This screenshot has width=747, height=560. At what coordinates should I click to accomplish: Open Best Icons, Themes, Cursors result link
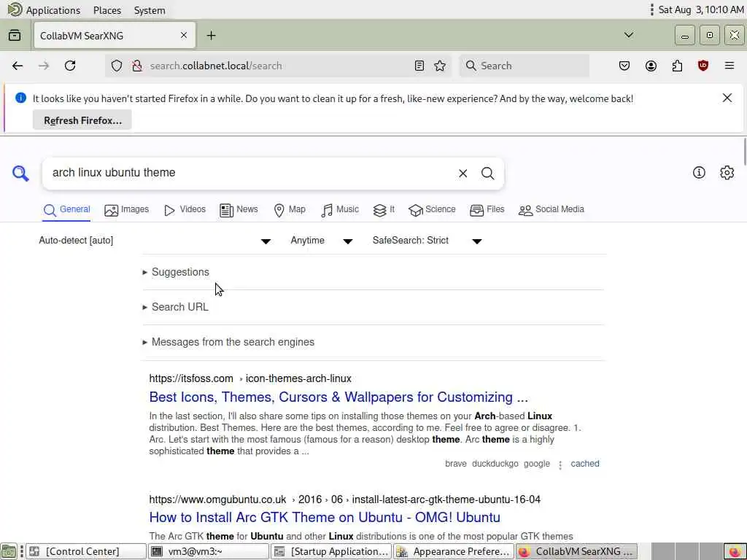tap(338, 397)
